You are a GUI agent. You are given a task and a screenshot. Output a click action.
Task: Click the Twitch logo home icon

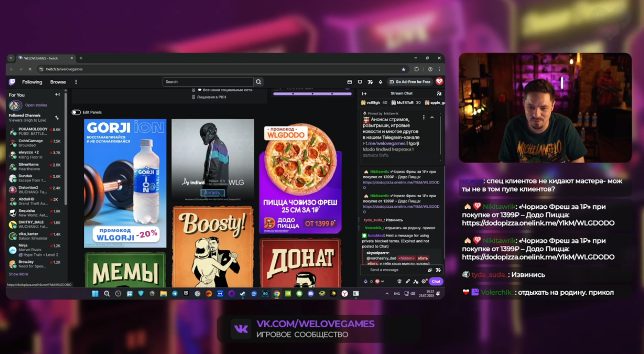[x=12, y=82]
